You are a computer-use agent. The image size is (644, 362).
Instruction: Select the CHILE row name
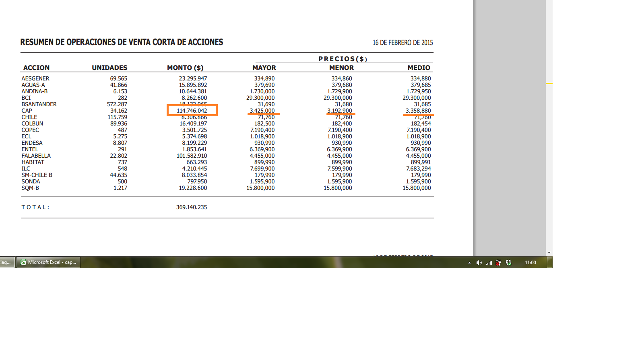(29, 117)
